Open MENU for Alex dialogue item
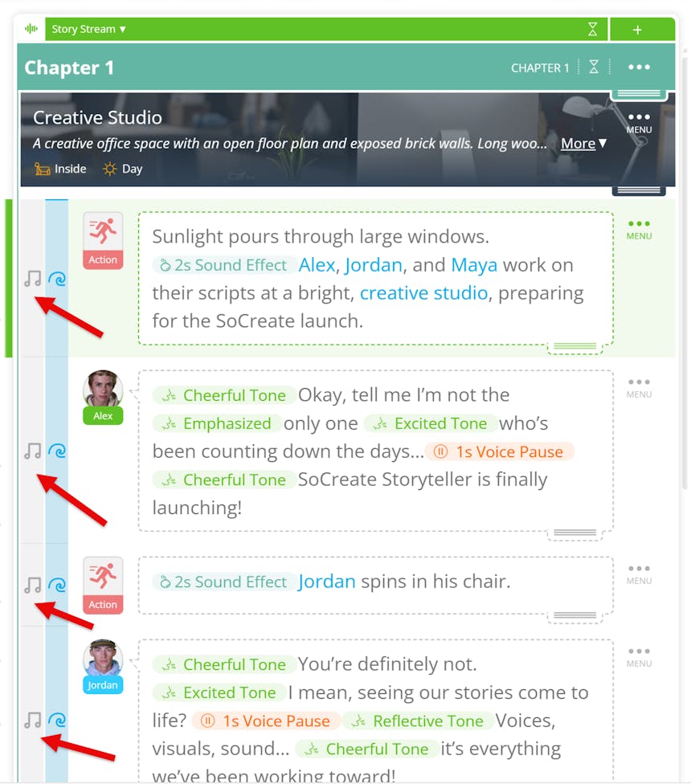691x784 pixels. click(x=639, y=388)
